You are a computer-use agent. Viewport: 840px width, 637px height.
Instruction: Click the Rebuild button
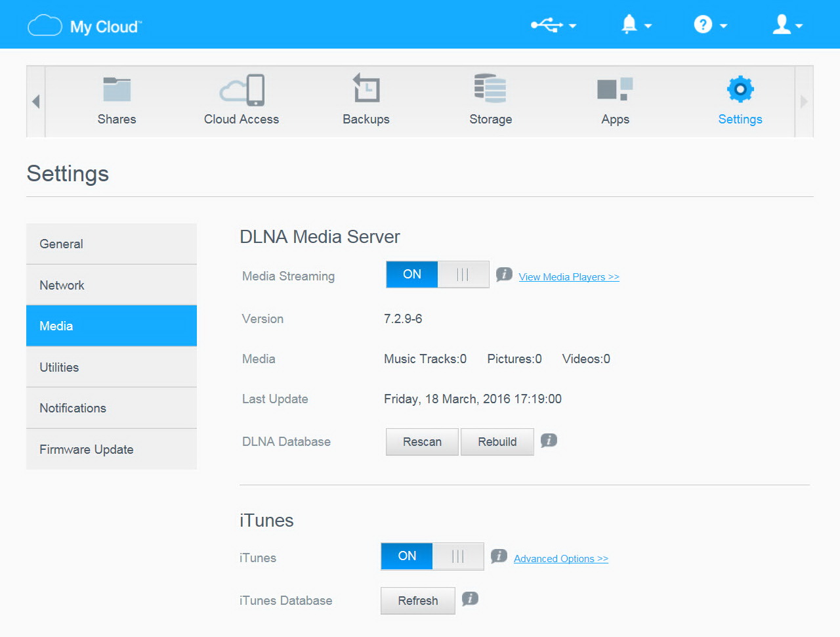tap(497, 442)
